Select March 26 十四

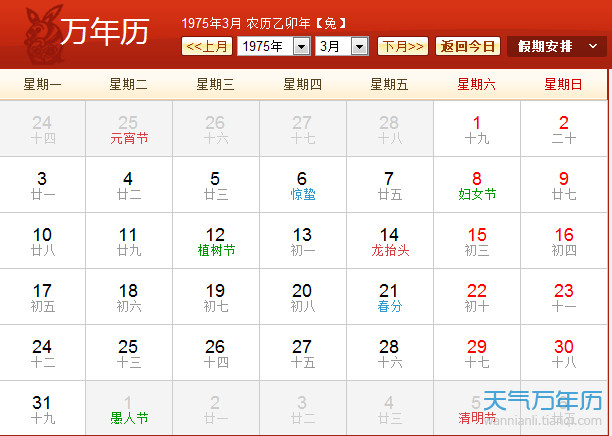point(216,353)
